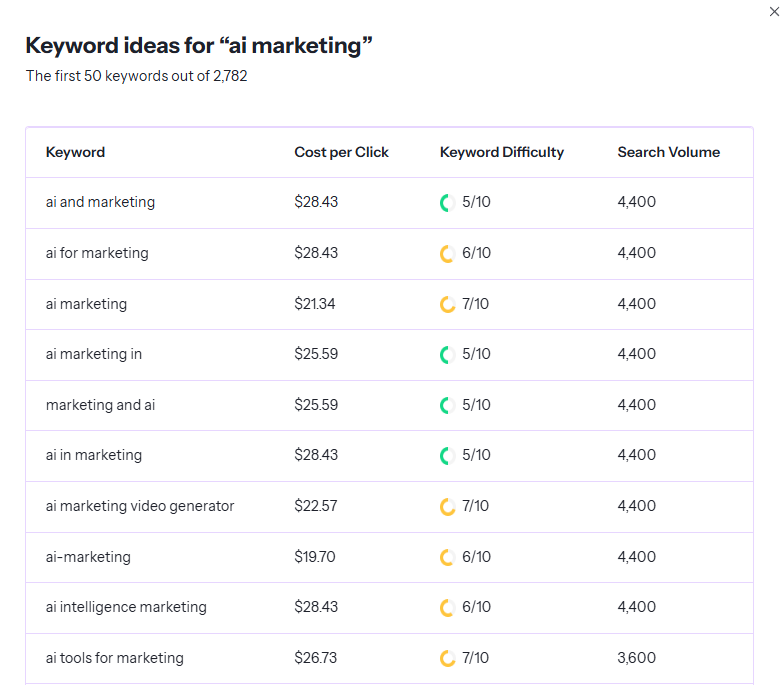Click the Cost per Click column header
Viewport: 782px width, 685px height.
click(341, 152)
